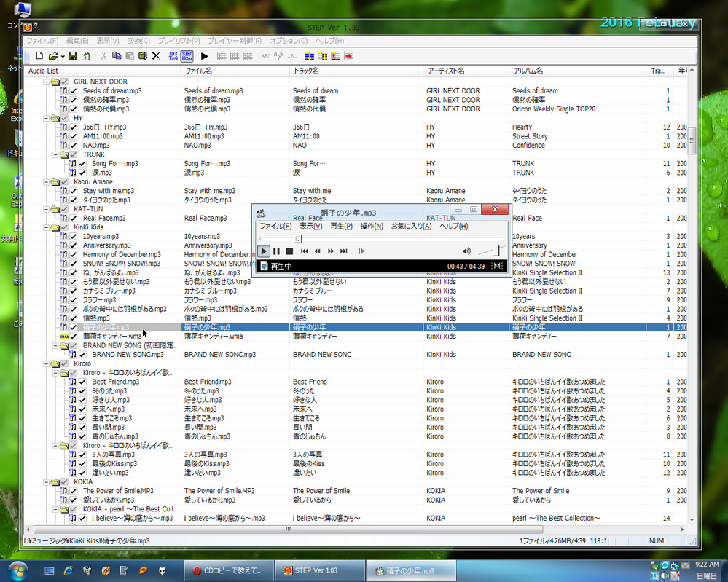This screenshot has width=728, height=582.
Task: Click the black play arrow in STEP toolbar
Action: 204,56
